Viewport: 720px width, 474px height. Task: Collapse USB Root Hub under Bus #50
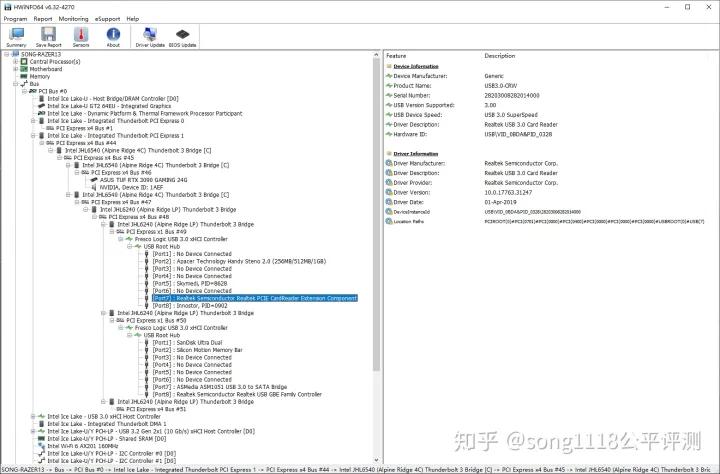pos(129,335)
